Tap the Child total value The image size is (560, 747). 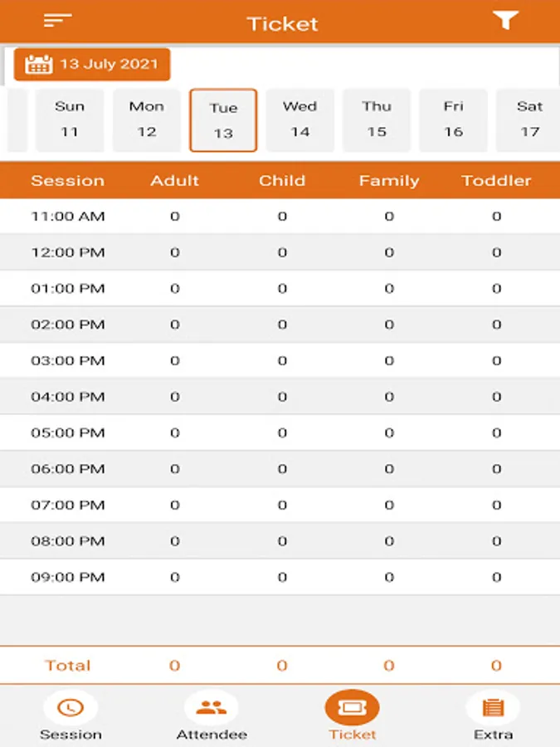[282, 665]
